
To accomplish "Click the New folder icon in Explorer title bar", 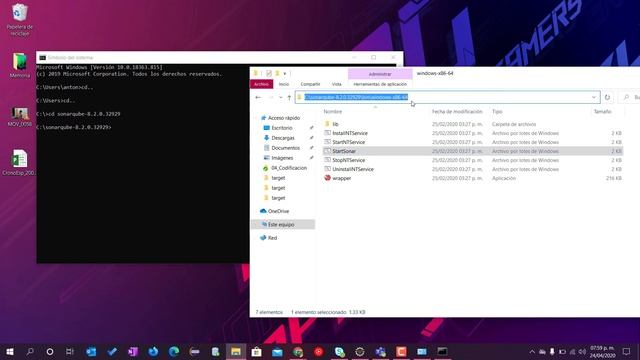I will coord(277,73).
